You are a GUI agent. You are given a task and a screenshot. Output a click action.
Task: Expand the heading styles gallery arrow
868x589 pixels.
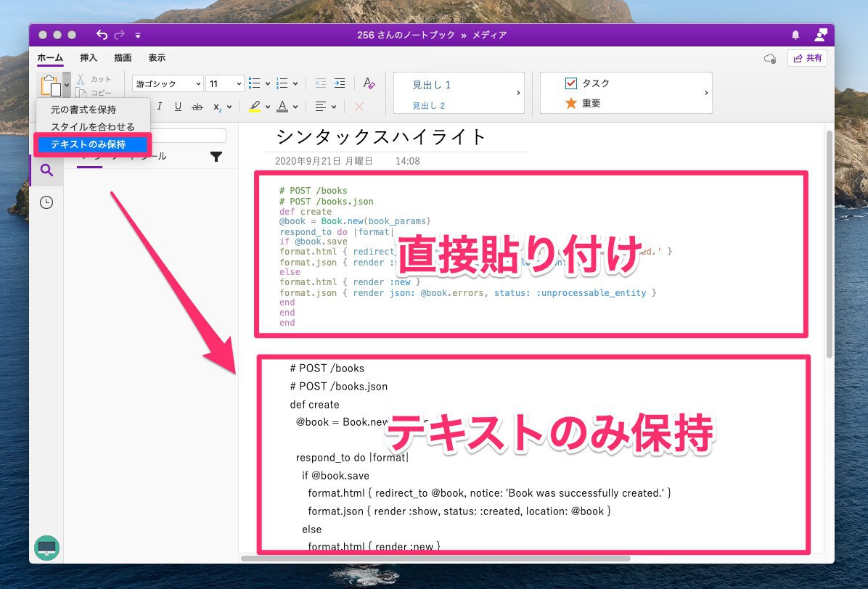[x=518, y=93]
